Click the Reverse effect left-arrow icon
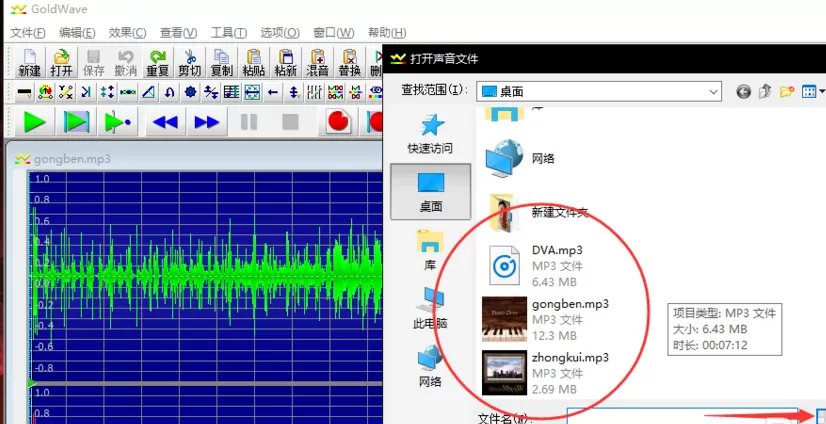Viewport: 826px width, 424px height. 273,93
